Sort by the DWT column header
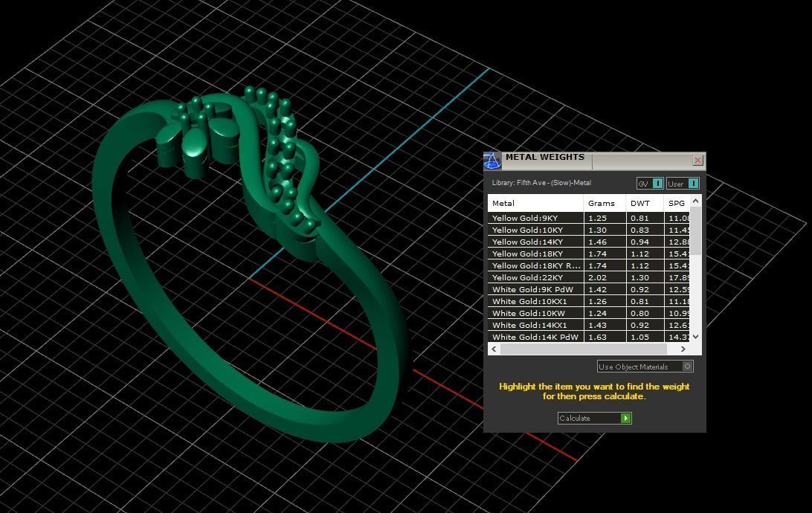 click(645, 204)
